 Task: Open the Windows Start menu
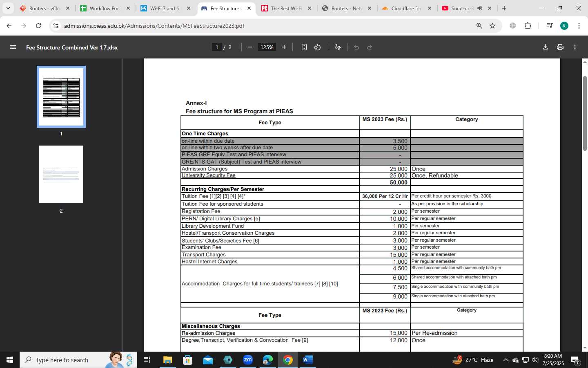[x=10, y=360]
